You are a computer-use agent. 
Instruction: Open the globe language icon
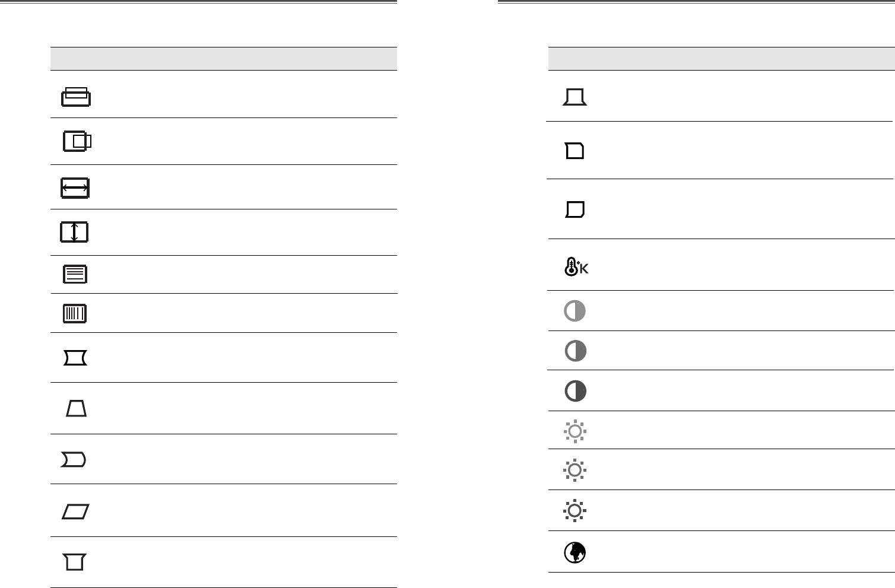575,553
